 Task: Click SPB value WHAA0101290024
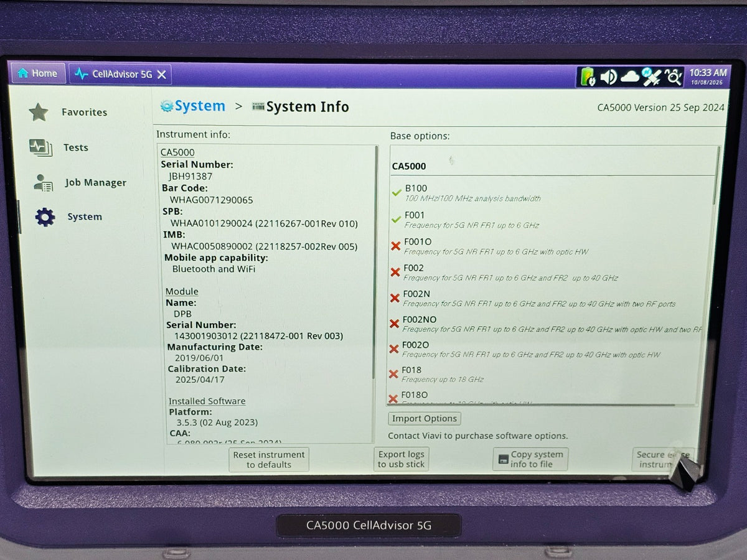pyautogui.click(x=212, y=223)
